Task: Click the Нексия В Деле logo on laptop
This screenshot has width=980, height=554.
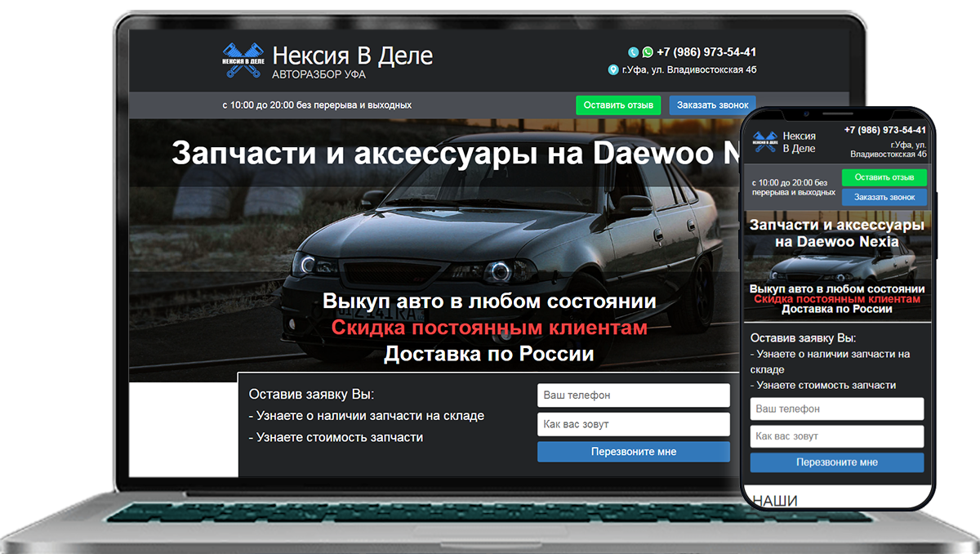Action: 243,60
